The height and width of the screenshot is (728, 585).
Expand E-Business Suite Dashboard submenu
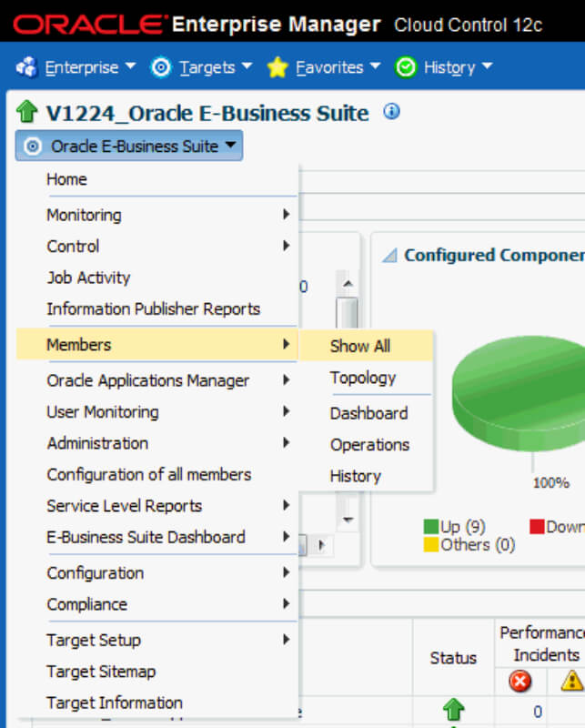coord(156,537)
